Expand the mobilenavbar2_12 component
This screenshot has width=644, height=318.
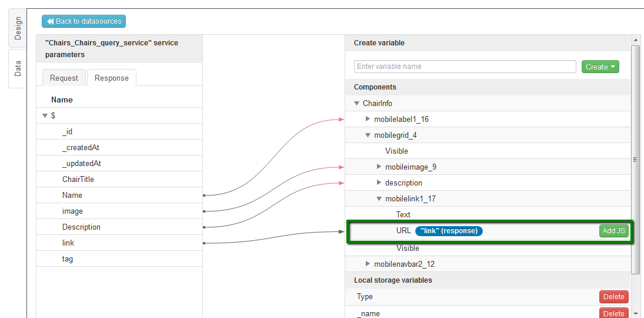pos(368,264)
